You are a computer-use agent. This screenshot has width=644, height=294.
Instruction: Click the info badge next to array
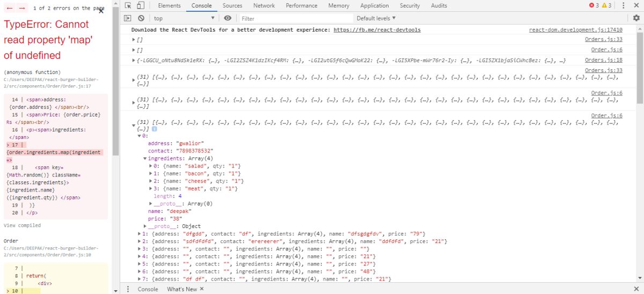(155, 129)
